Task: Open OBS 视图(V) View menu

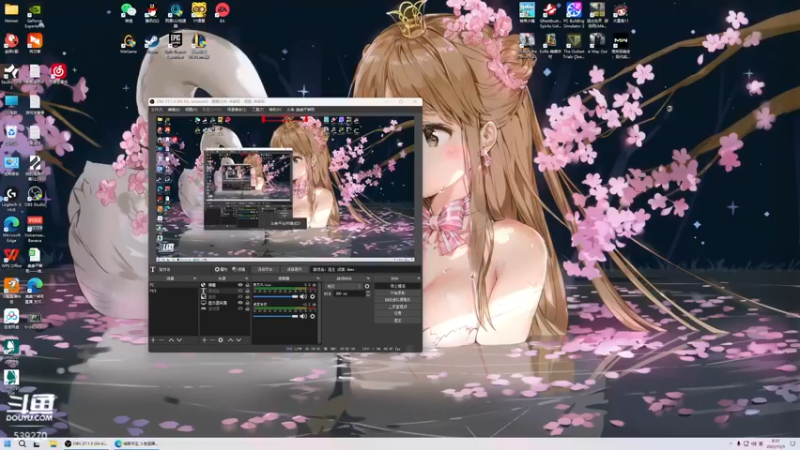Action: (x=191, y=109)
